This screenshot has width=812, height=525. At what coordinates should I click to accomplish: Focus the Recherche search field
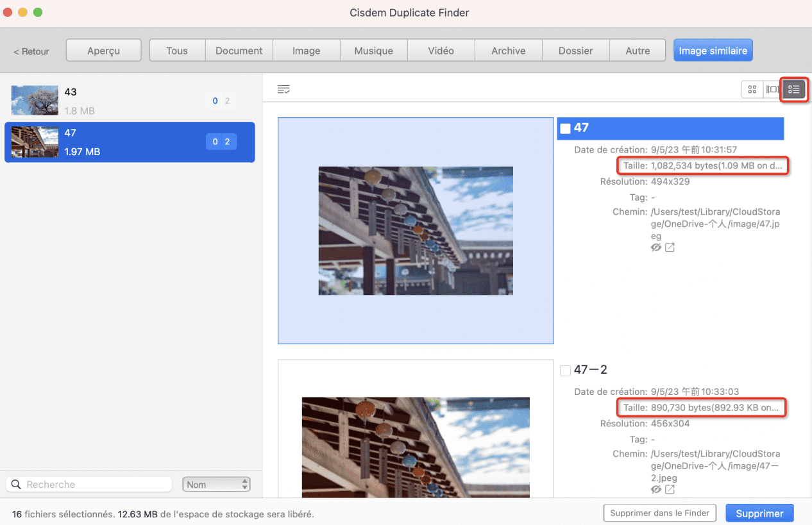(x=89, y=485)
